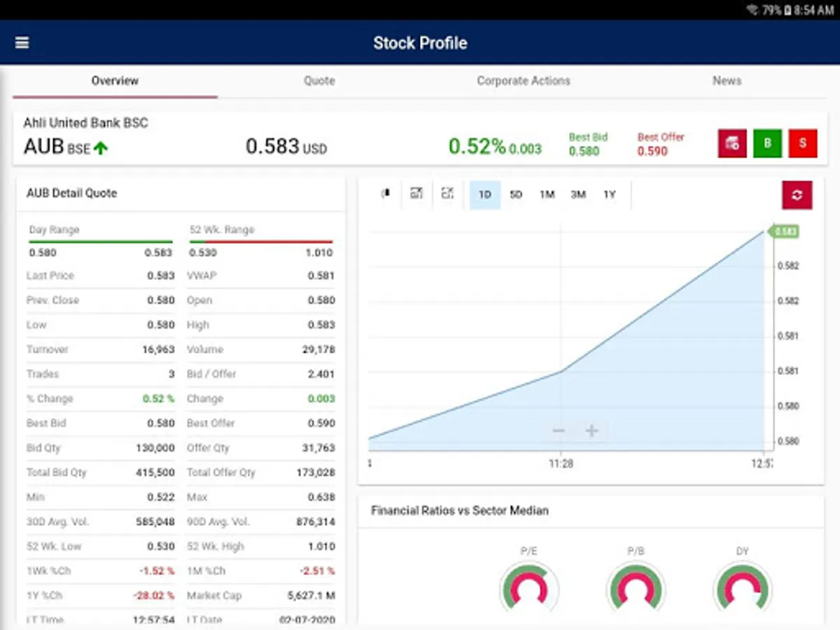
Task: Select the candlestick chart type icon
Action: (385, 194)
